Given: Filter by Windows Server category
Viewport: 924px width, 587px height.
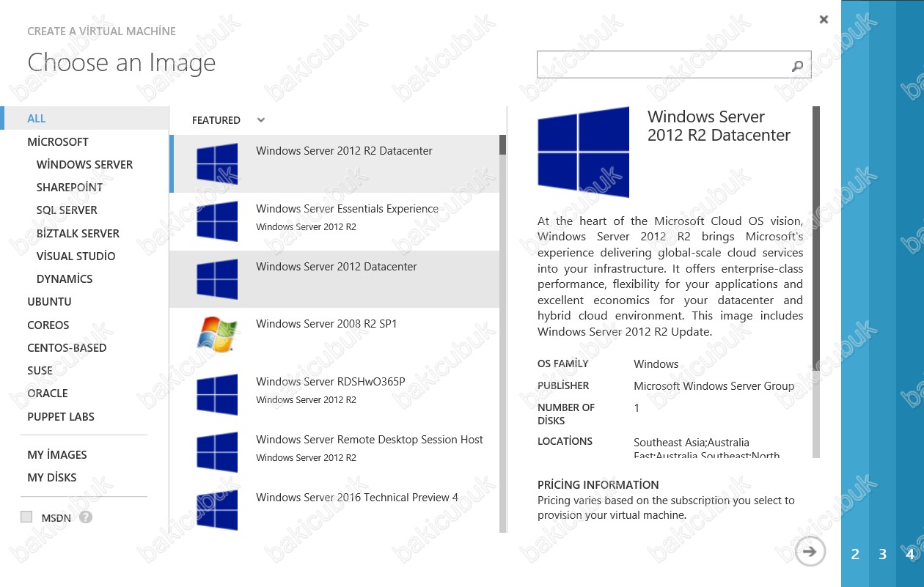Looking at the screenshot, I should (x=85, y=164).
